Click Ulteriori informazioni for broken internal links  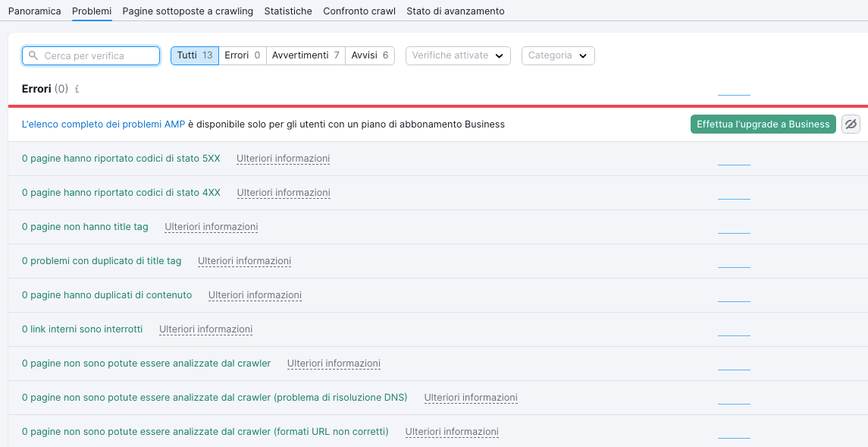click(x=205, y=329)
